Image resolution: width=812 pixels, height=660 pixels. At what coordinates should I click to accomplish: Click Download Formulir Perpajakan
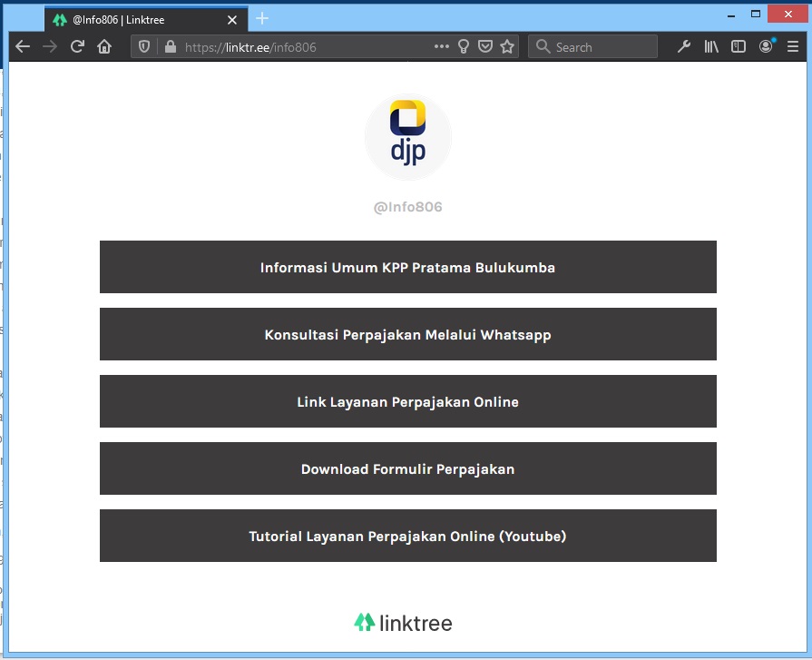coord(407,469)
